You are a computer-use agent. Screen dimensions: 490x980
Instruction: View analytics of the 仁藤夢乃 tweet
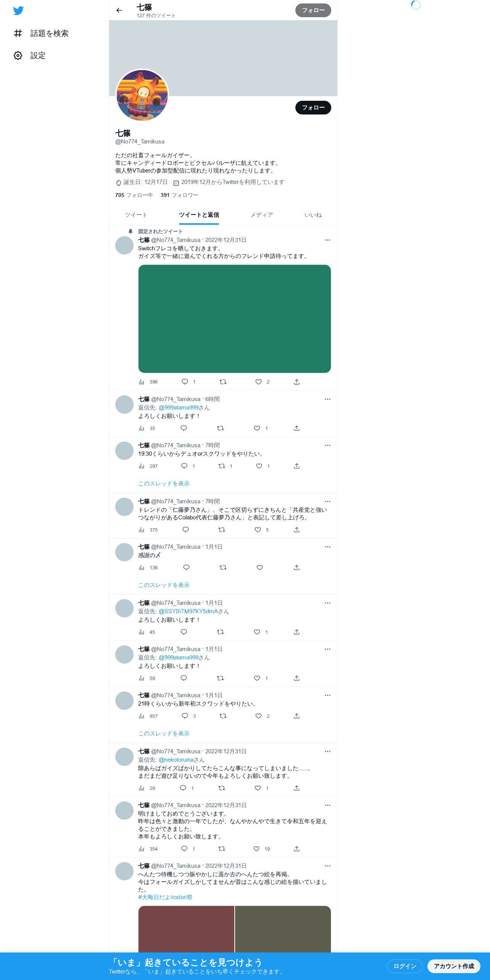tap(142, 530)
